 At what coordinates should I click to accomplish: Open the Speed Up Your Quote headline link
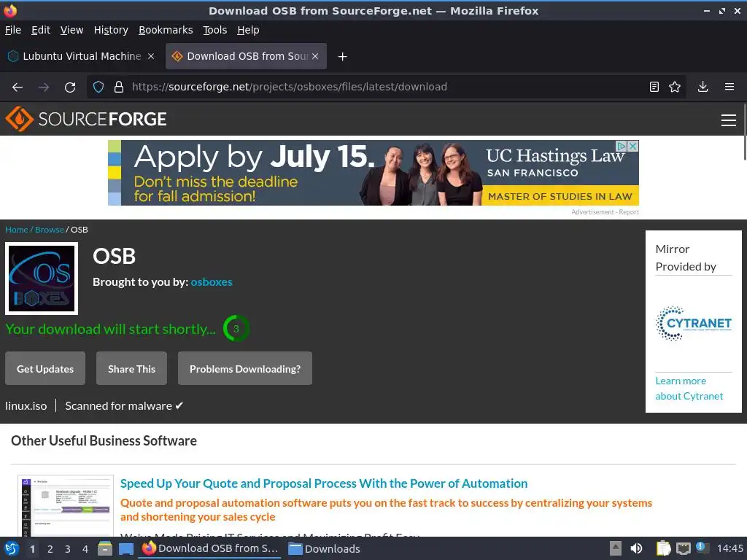tap(324, 484)
